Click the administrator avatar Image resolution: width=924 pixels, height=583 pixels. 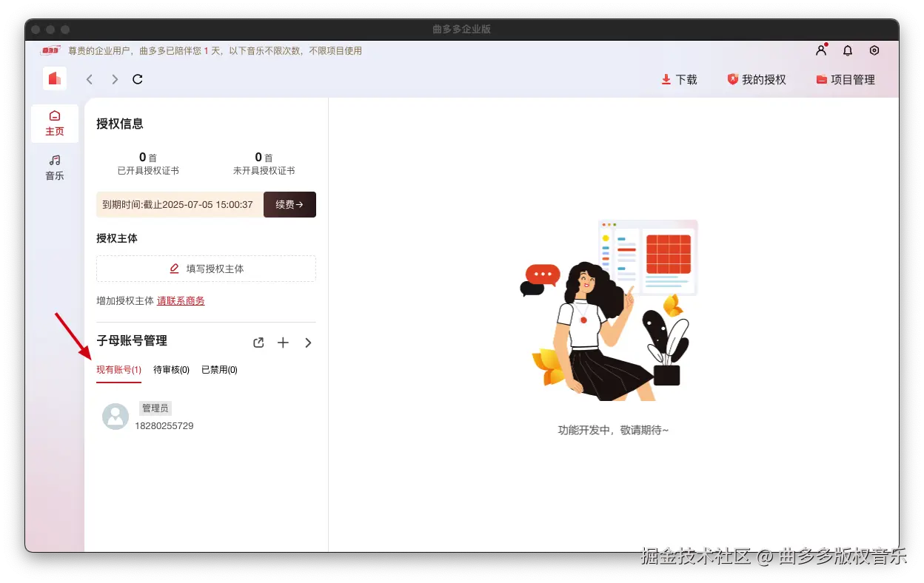point(115,417)
